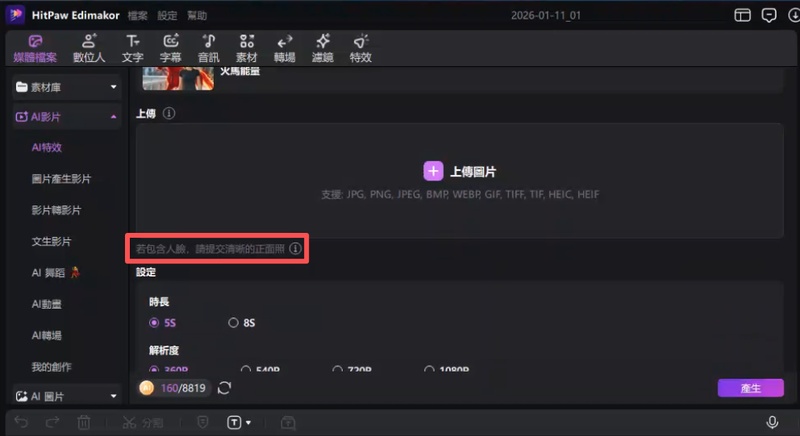Switch to the 音訊 audio panel
The height and width of the screenshot is (436, 800).
click(x=208, y=47)
